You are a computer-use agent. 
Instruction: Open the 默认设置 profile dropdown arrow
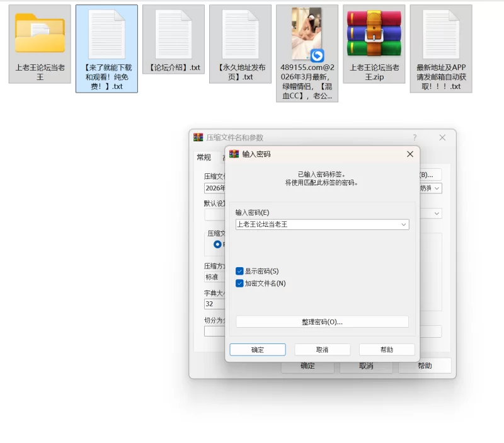coord(437,214)
